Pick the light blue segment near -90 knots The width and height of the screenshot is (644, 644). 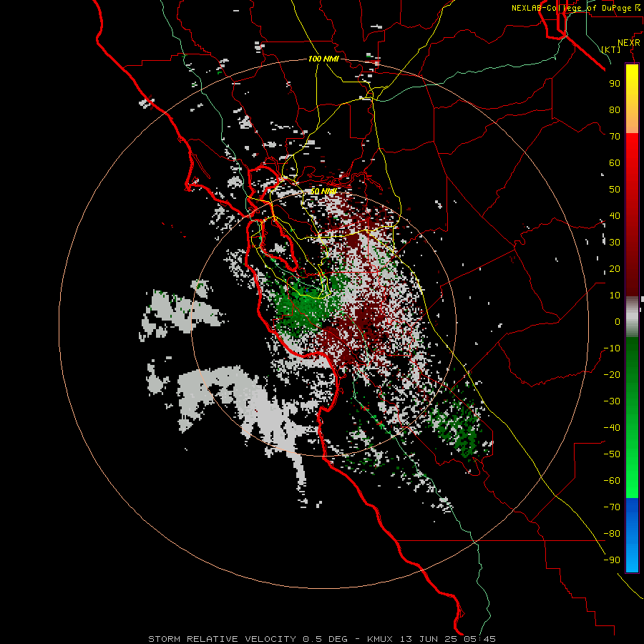click(x=632, y=559)
